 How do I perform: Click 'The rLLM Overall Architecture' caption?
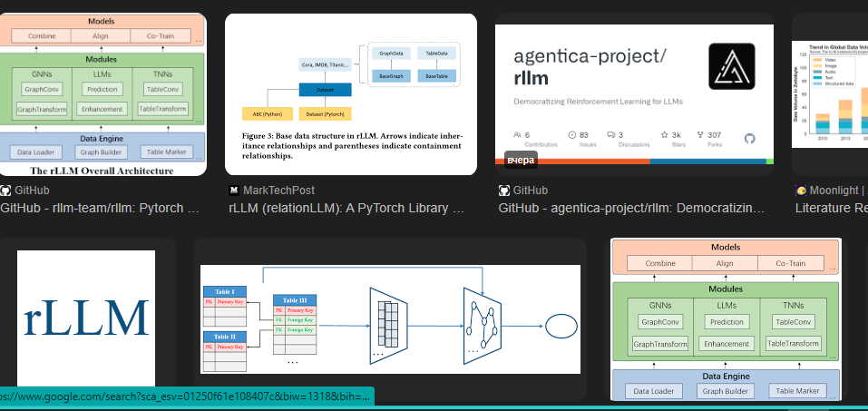[102, 170]
